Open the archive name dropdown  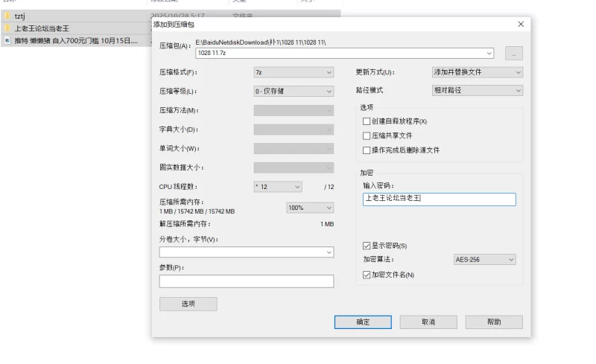pos(489,53)
